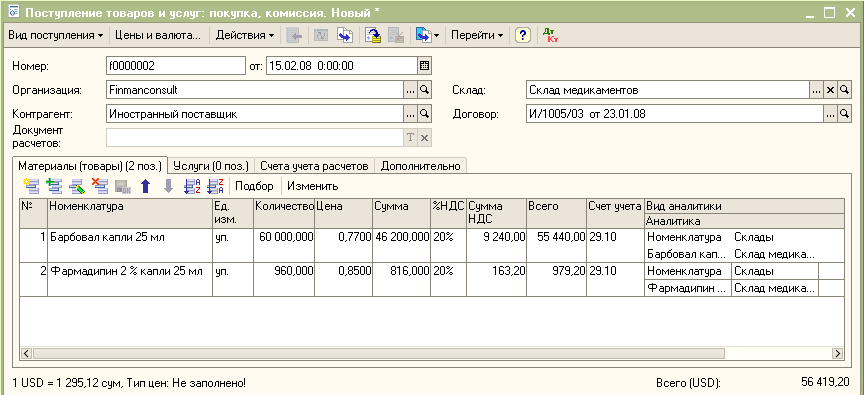Image resolution: width=864 pixels, height=395 pixels.
Task: Click the scroll left arrow of the table
Action: (26, 353)
